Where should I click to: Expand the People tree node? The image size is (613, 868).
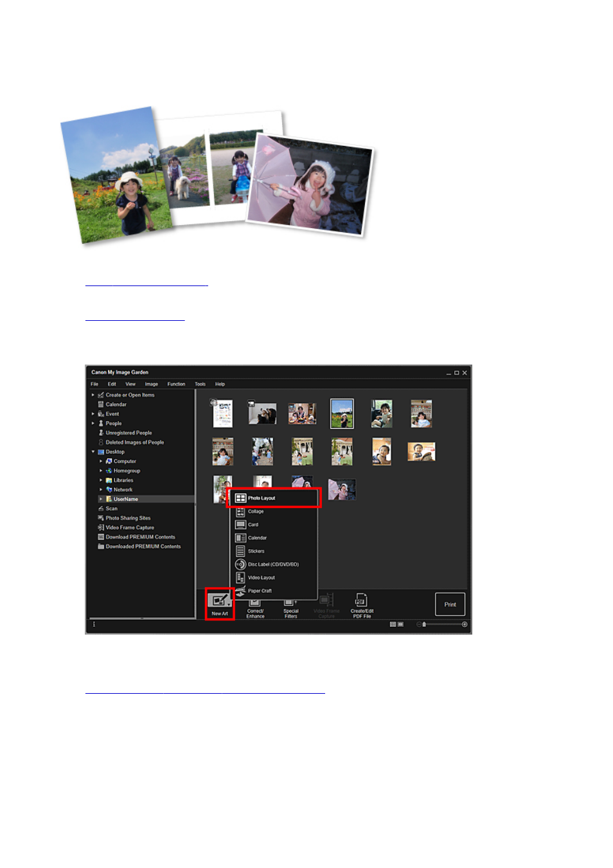pyautogui.click(x=93, y=424)
